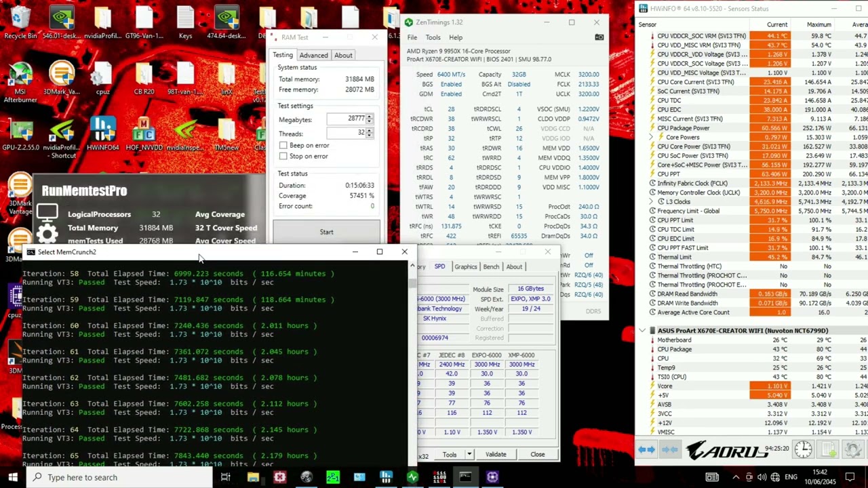Switch to the Advanced tab in RAM Test

(x=313, y=56)
